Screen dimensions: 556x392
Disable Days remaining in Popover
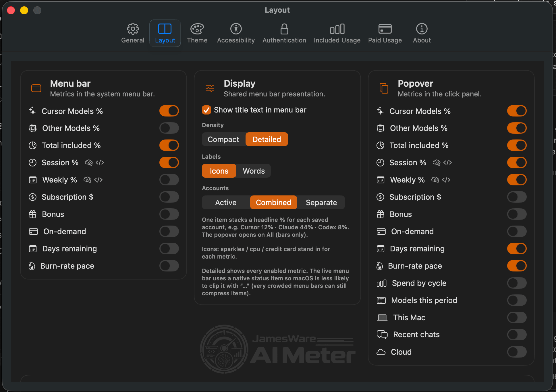[x=517, y=249]
